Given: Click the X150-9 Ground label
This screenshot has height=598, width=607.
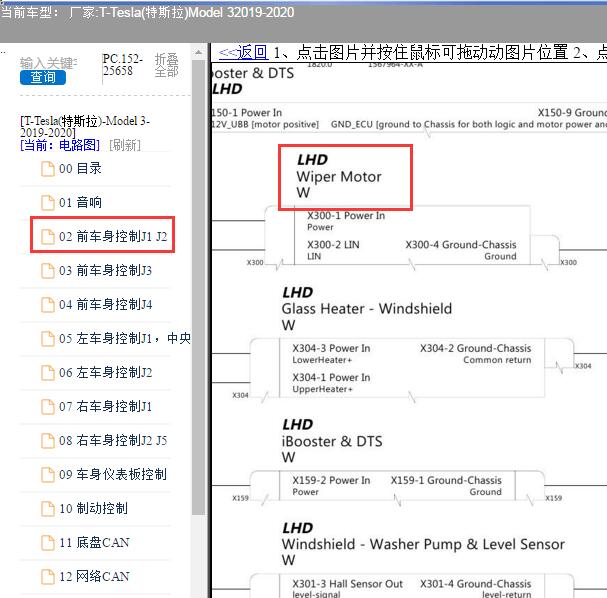Looking at the screenshot, I should pyautogui.click(x=572, y=113).
